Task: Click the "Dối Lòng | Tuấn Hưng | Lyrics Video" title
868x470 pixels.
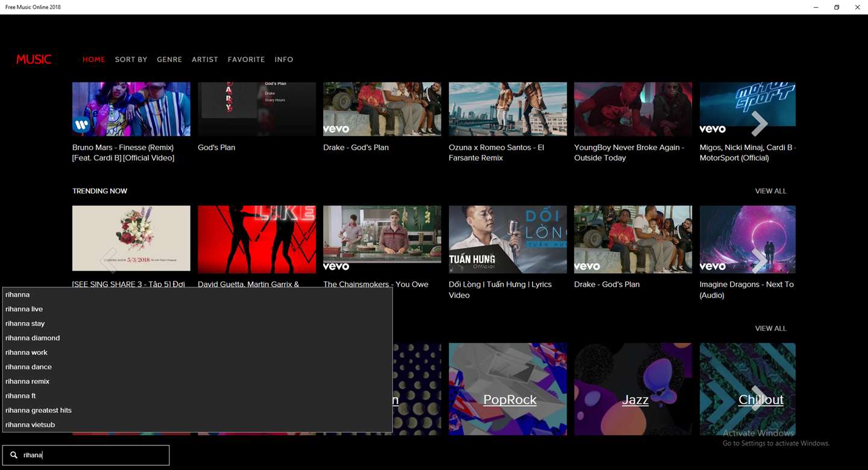Action: tap(500, 290)
